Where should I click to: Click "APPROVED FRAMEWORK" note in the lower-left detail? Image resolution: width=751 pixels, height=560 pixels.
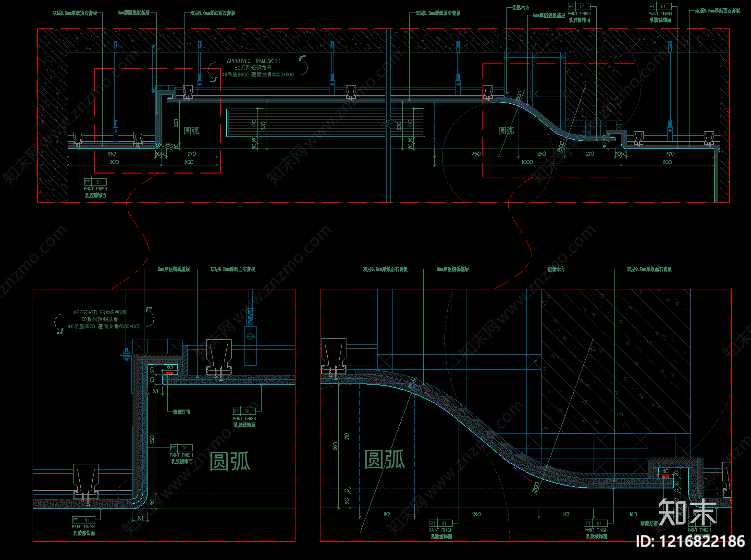[x=100, y=312]
